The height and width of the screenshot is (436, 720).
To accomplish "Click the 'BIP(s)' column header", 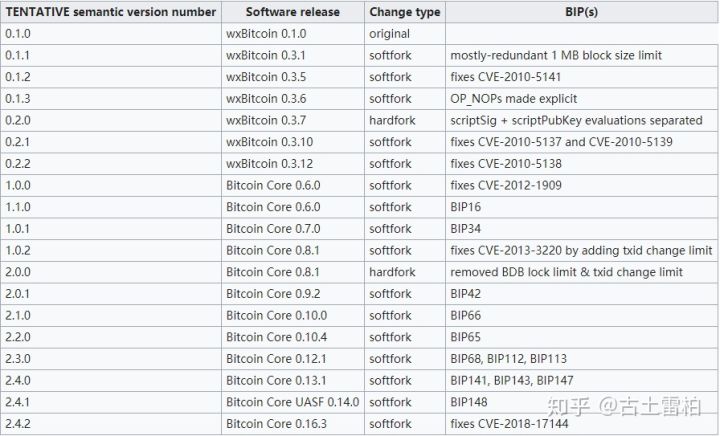I will [x=581, y=12].
